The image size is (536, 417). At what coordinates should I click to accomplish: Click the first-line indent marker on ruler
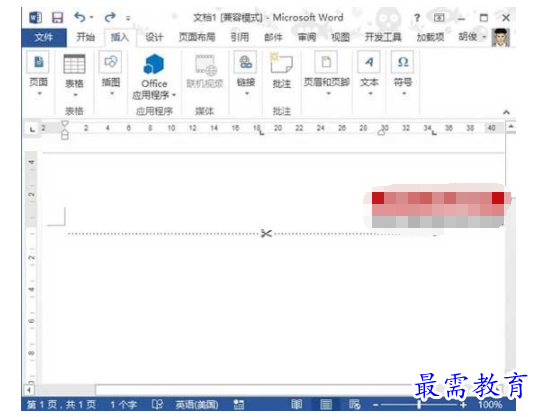click(x=64, y=123)
